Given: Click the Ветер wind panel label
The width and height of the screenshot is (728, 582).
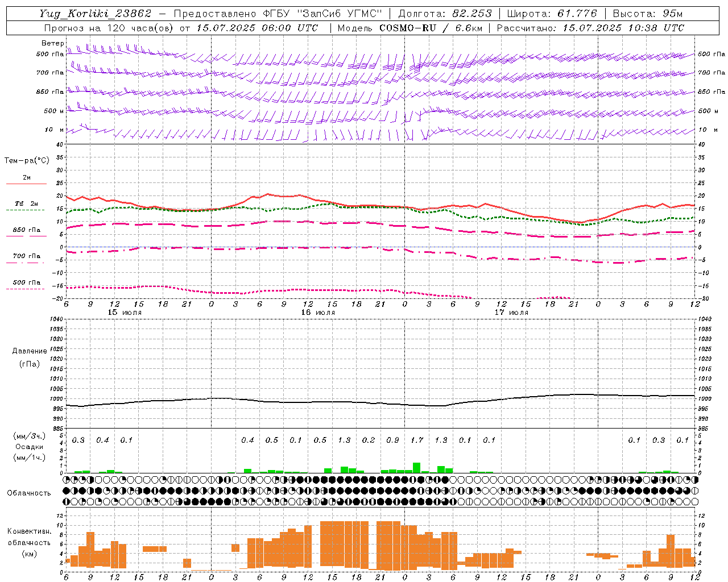Looking at the screenshot, I should pyautogui.click(x=52, y=43).
